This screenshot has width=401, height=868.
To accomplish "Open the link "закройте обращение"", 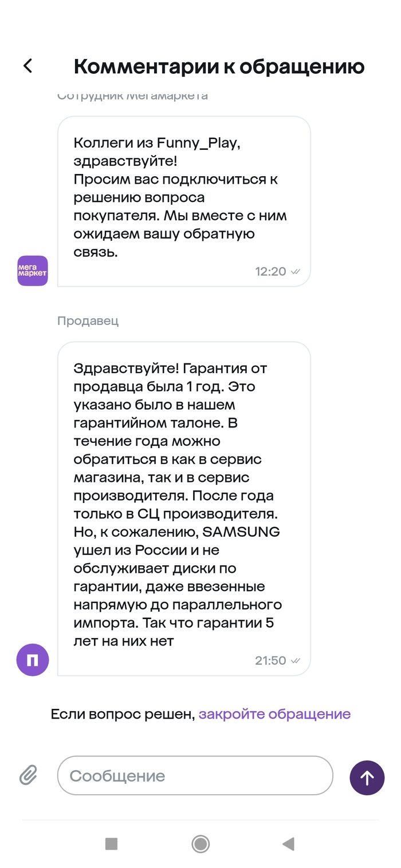I will coord(274,714).
